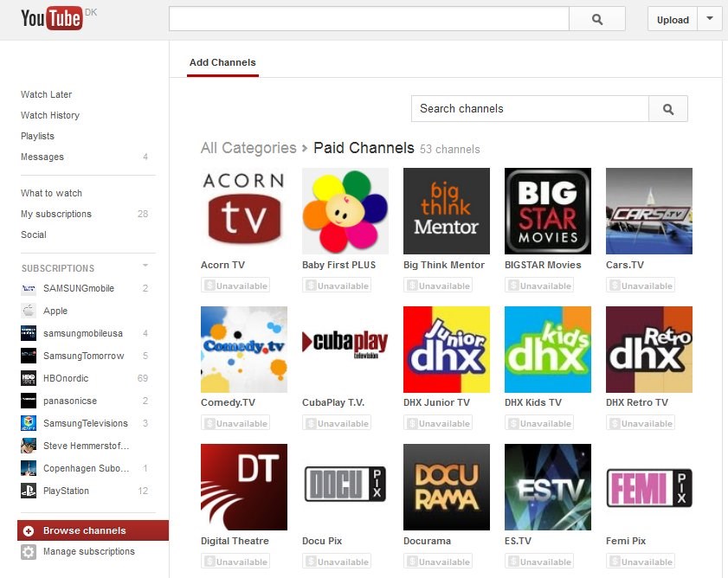Screen dimensions: 728x578
Task: Click the Manage subscriptions link
Action: click(x=89, y=551)
